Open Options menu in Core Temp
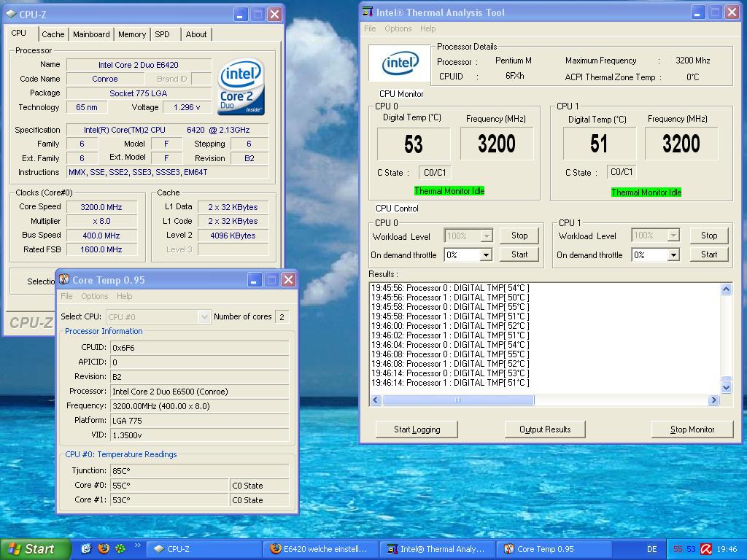Viewport: 747px width, 560px height. click(95, 296)
